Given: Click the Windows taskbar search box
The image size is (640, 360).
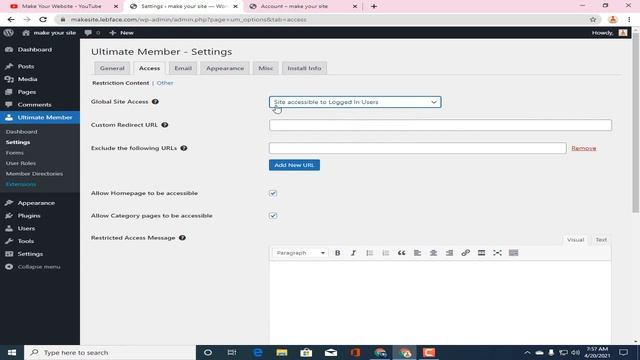Looking at the screenshot, I should tap(110, 353).
